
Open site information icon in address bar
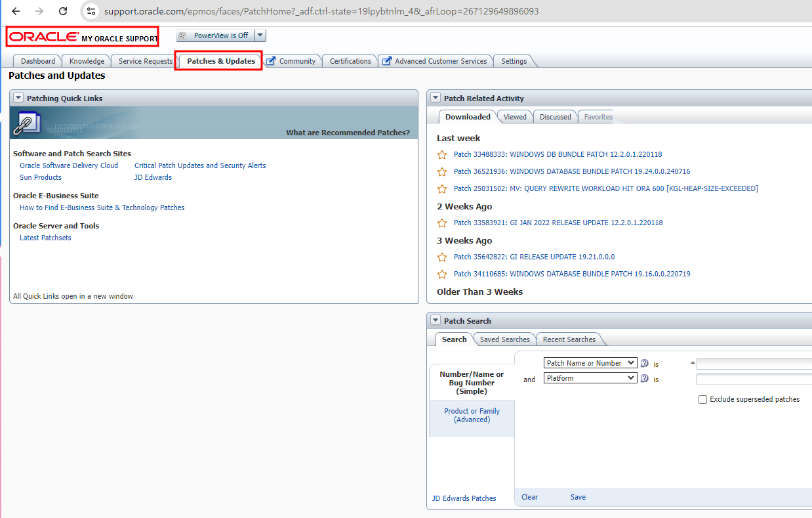pyautogui.click(x=92, y=11)
